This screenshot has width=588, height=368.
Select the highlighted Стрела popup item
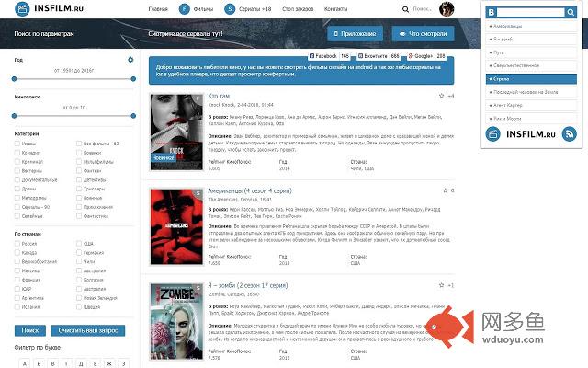point(531,79)
